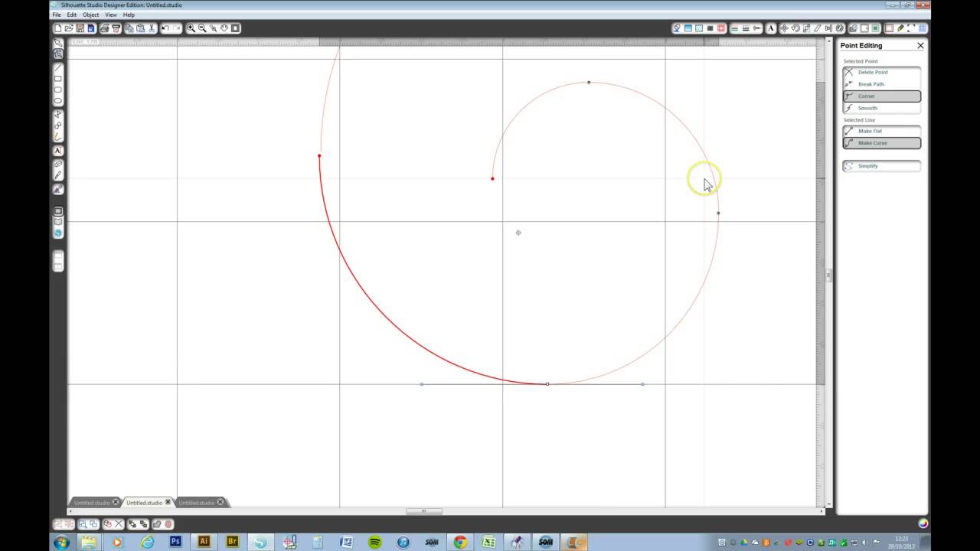Open the Trace panel icon
Screen dimensions: 980x551
877,28
